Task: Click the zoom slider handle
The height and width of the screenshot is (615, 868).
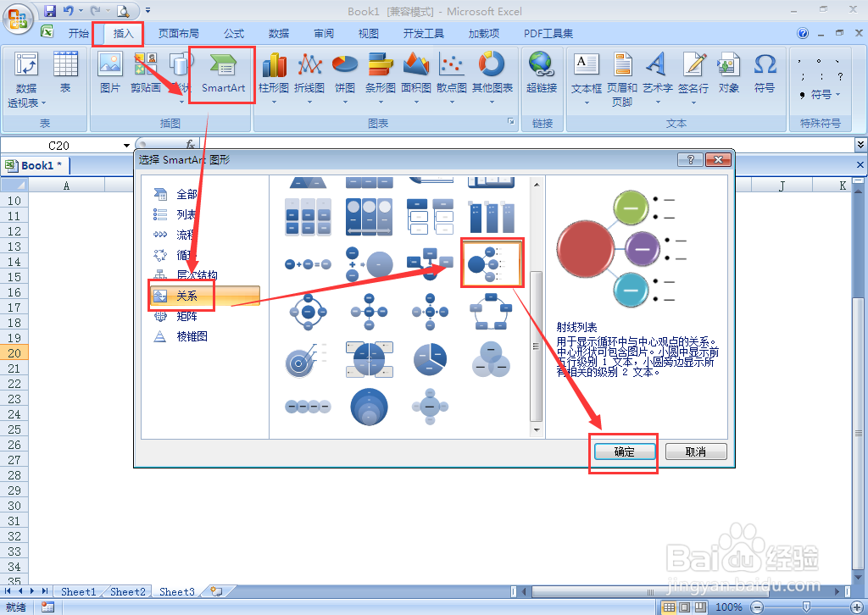Action: [807, 607]
